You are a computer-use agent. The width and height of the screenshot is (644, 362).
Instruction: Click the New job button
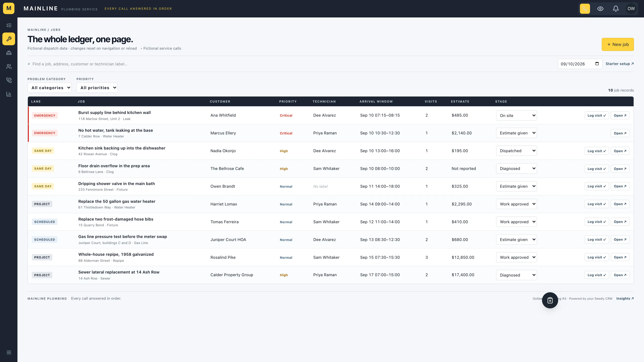[618, 44]
